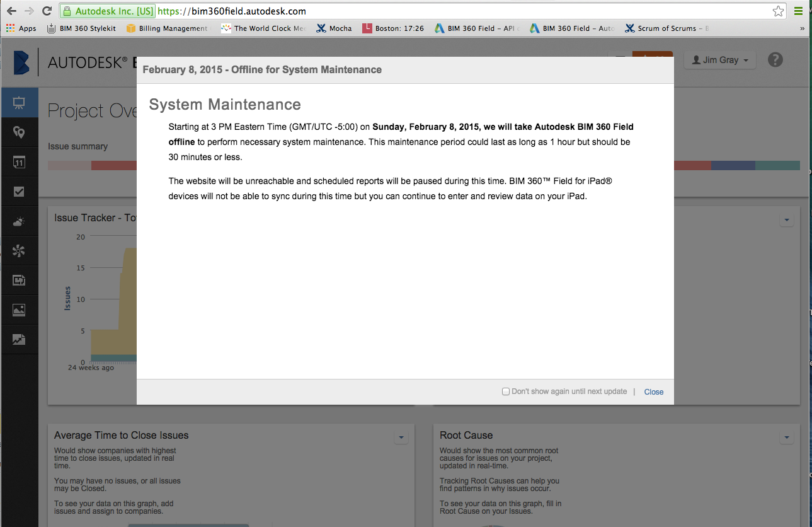
Task: Open the BIM 360 Field – Auto bookmark
Action: [x=572, y=28]
